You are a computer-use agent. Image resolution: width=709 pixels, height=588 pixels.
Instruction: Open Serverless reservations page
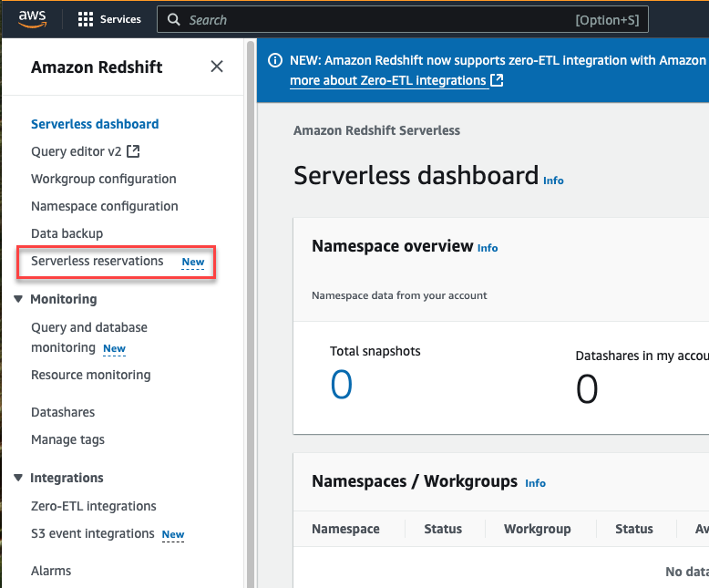[x=98, y=261]
